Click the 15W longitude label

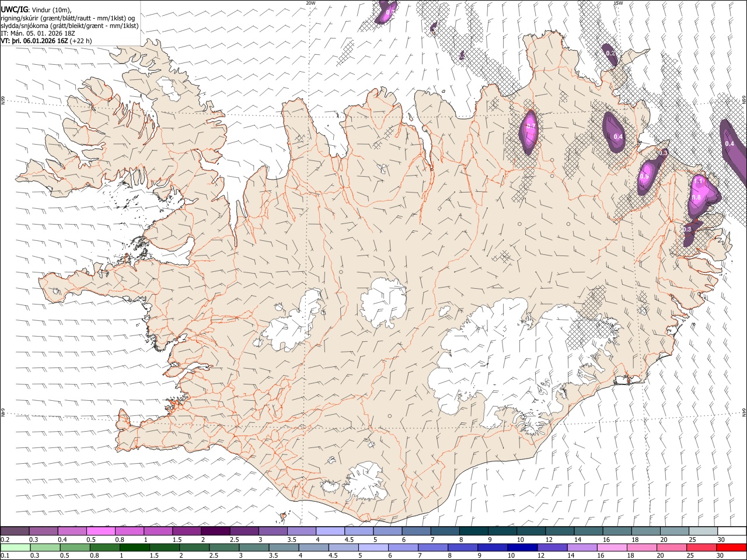click(x=618, y=3)
